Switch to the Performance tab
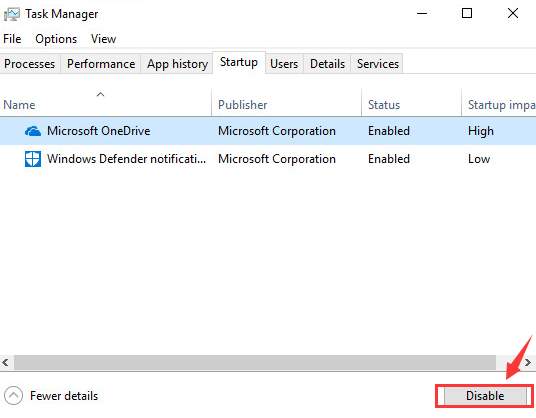This screenshot has width=536, height=418. point(101,64)
